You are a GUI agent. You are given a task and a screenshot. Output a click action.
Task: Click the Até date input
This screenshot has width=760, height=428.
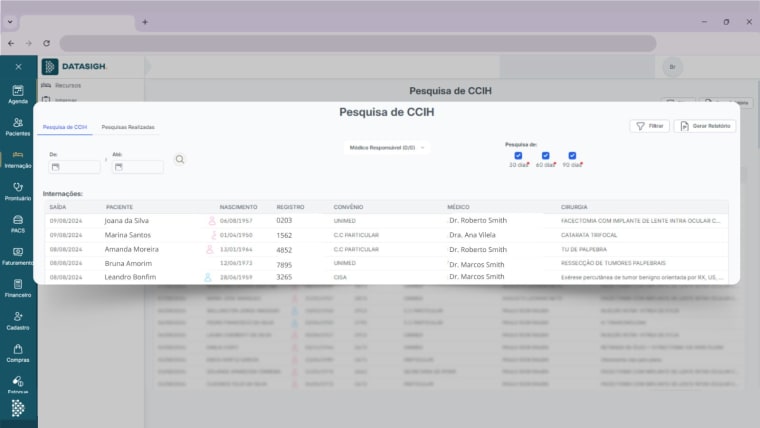point(138,167)
